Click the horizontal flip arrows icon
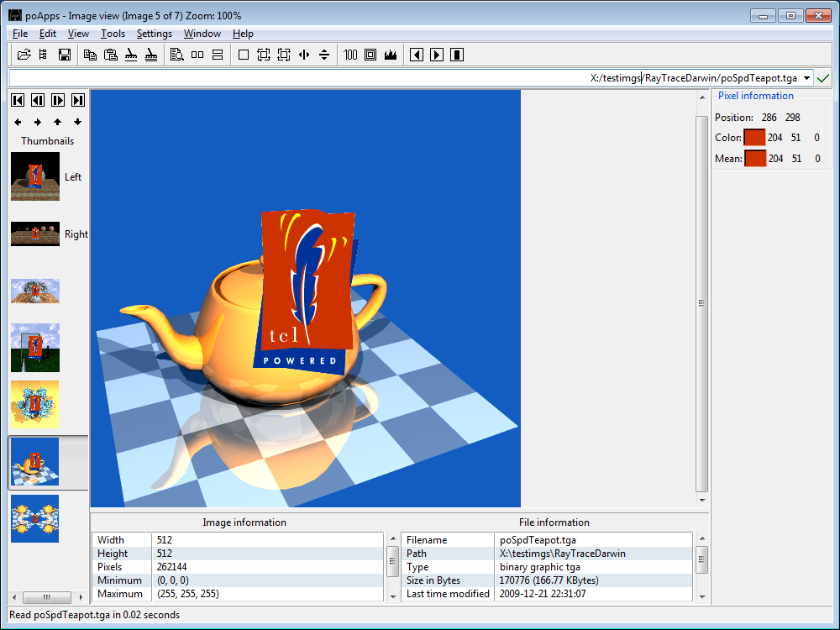Screen dimensions: 840x630 (x=304, y=55)
